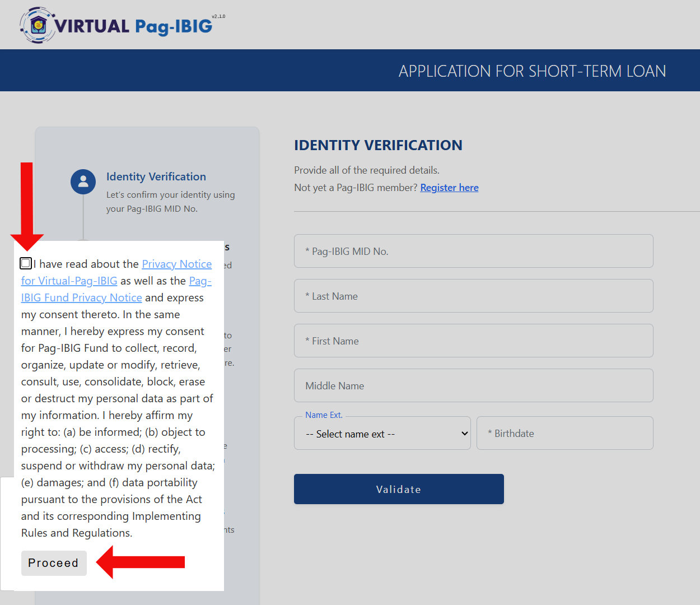
Task: Click 'Provide all of the required details' text
Action: (367, 170)
